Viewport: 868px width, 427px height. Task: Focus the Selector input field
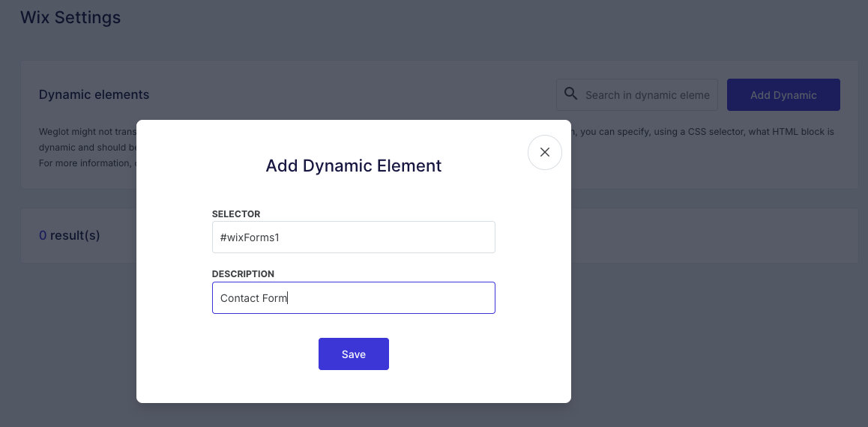(354, 237)
